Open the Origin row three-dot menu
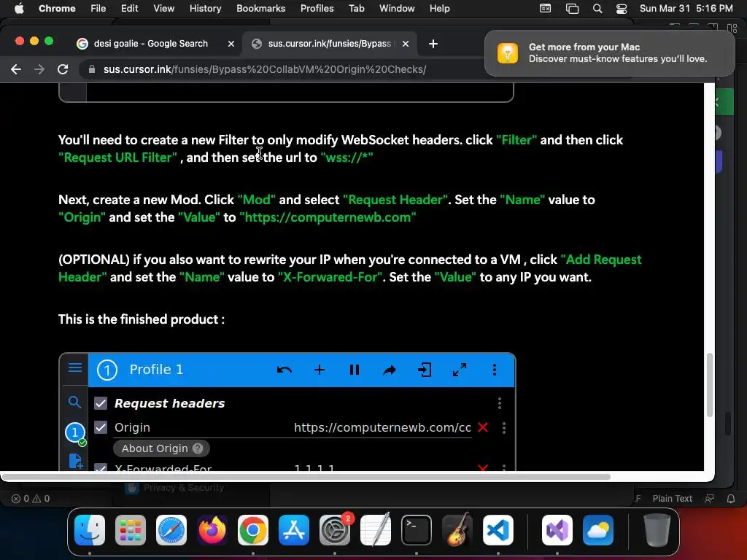 click(x=504, y=427)
